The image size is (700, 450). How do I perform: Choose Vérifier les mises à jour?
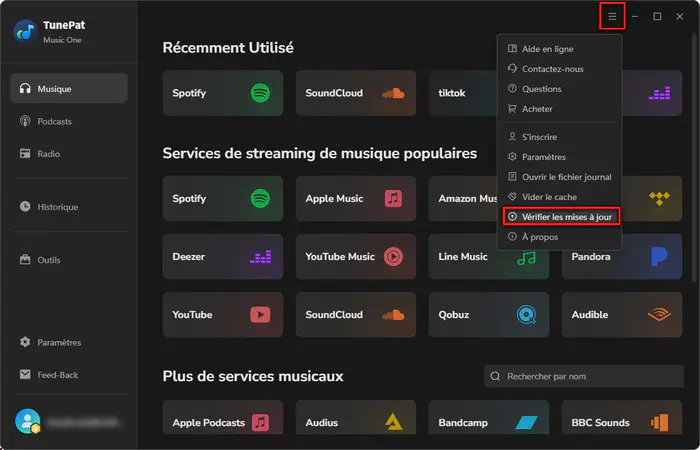coord(561,217)
